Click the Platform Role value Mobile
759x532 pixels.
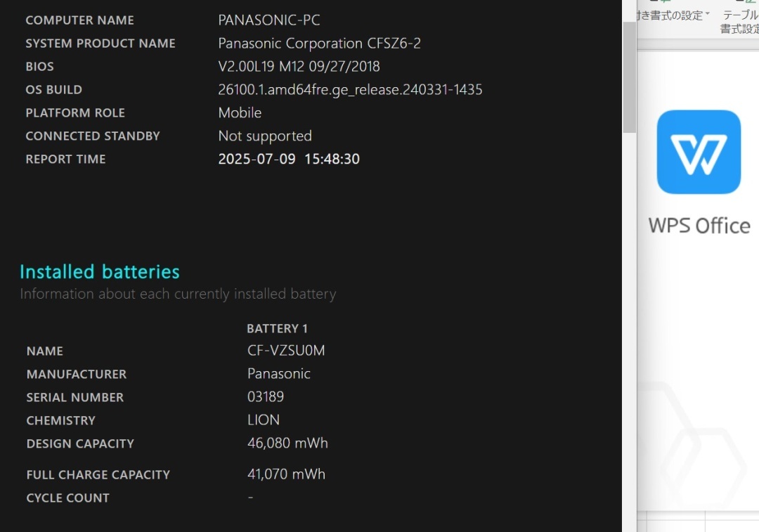tap(240, 112)
